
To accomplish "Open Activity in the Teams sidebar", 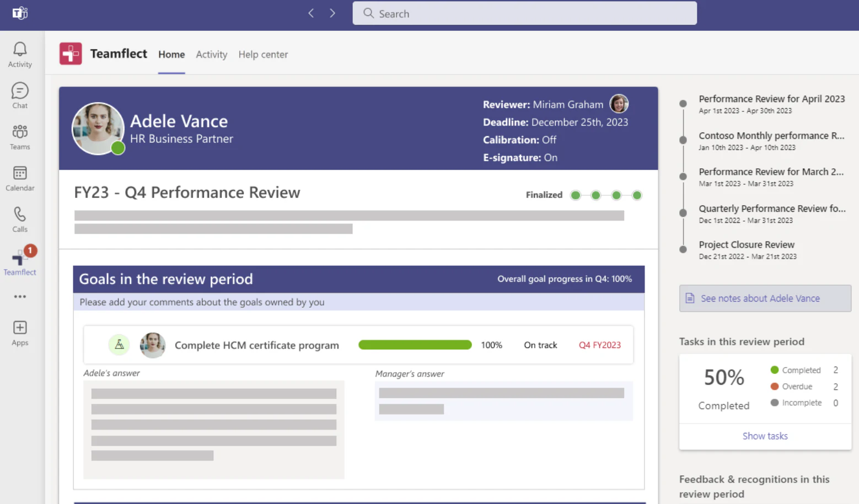I will [x=20, y=55].
